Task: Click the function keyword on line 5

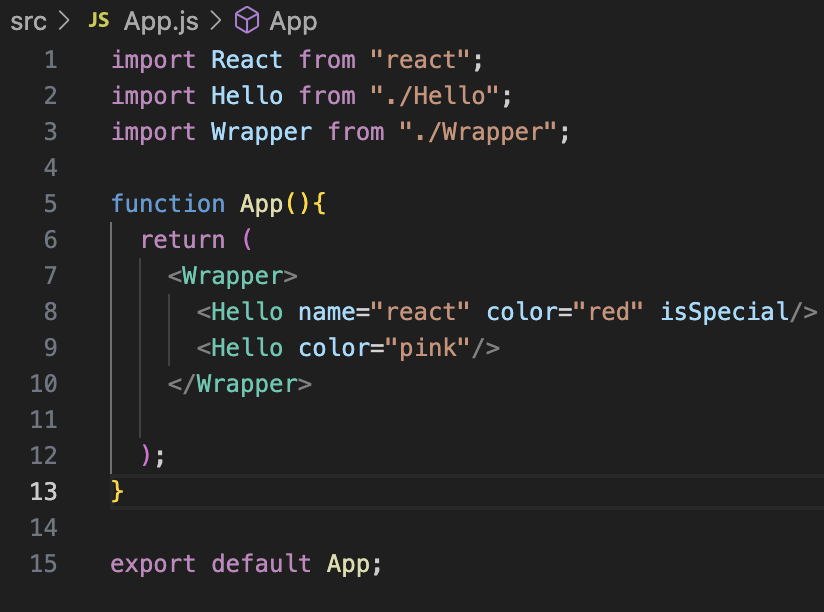Action: tap(168, 204)
